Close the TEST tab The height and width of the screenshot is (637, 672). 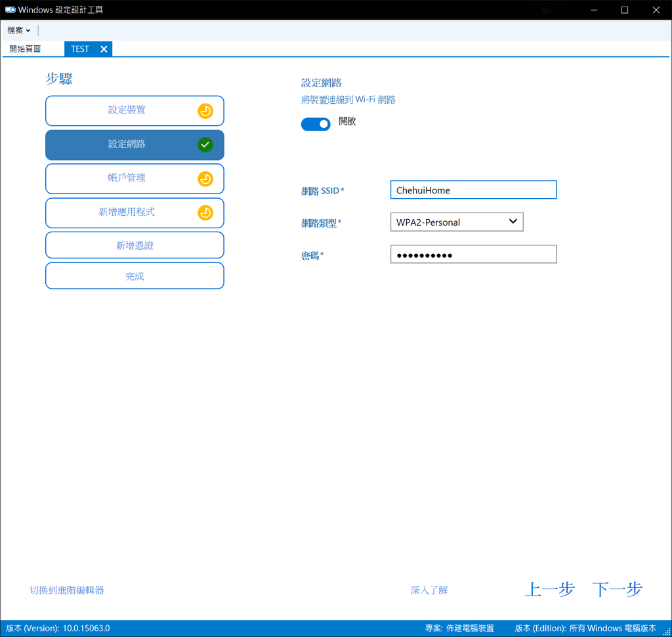click(x=104, y=49)
